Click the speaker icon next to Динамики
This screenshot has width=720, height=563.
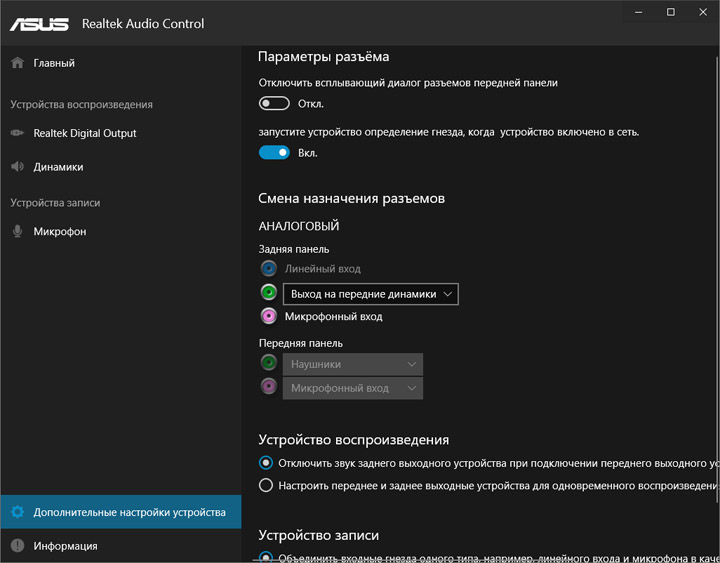click(x=17, y=166)
